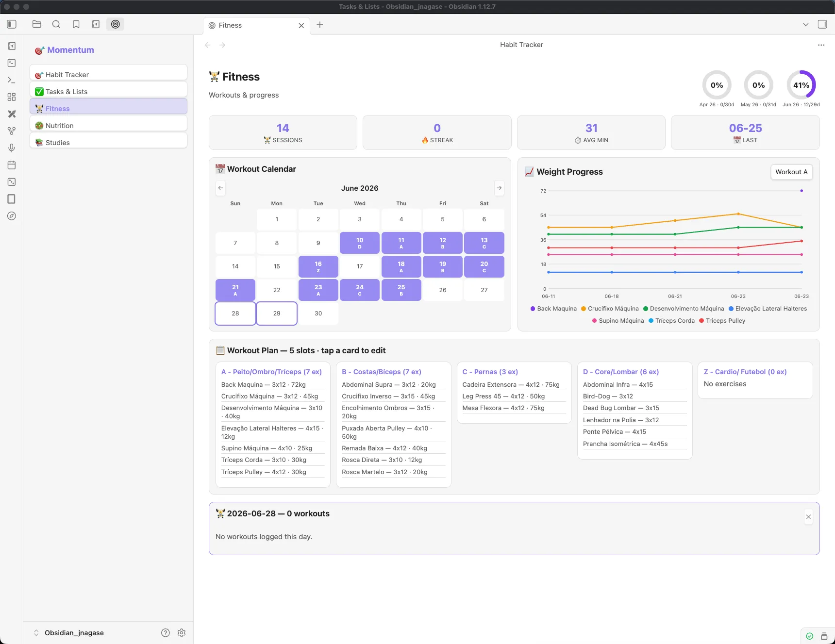This screenshot has width=835, height=644.
Task: Open graph view ribbon icon
Action: pyautogui.click(x=12, y=131)
